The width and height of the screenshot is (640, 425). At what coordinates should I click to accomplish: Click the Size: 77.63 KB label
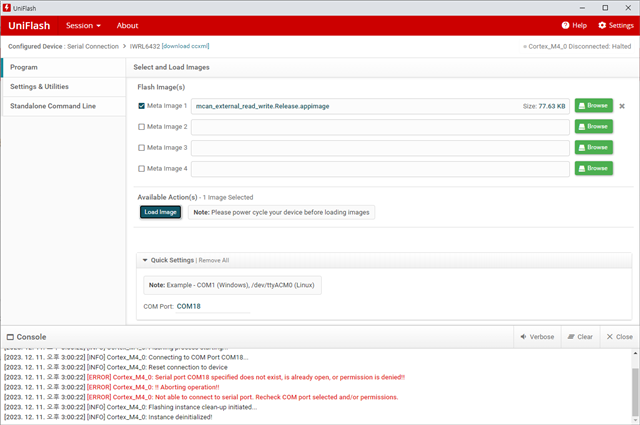pos(544,106)
